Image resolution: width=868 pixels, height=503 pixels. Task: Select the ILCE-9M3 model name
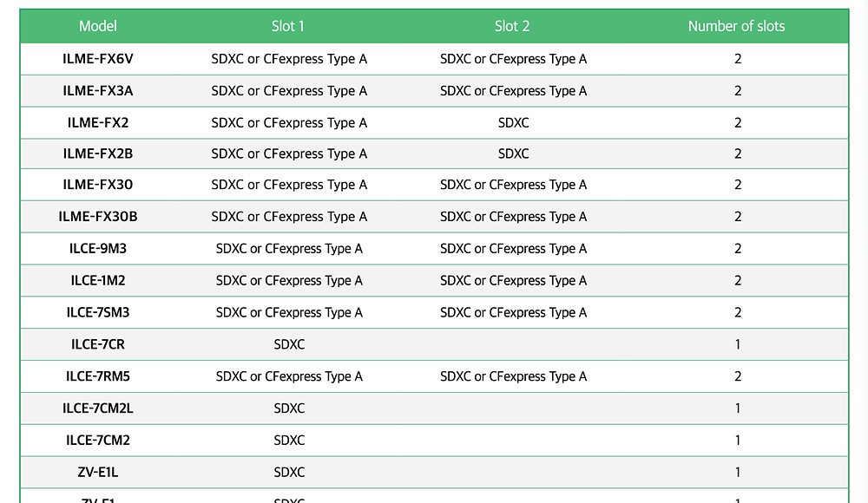(98, 249)
